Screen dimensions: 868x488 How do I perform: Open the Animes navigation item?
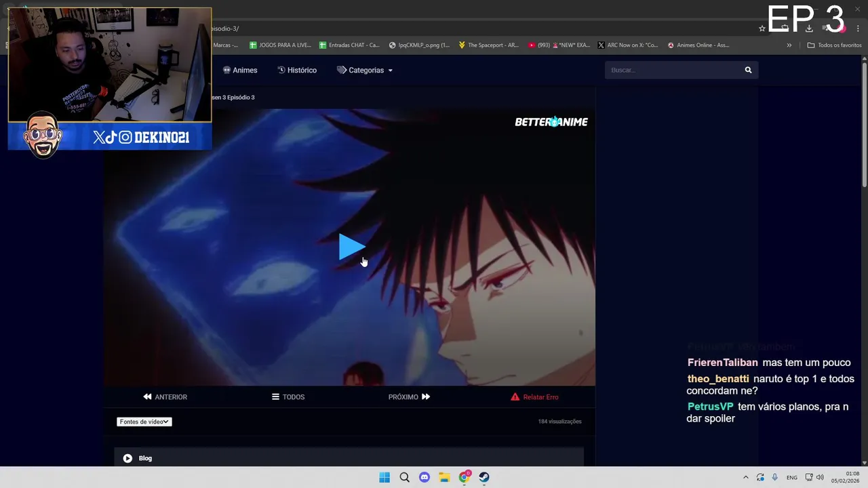(240, 70)
